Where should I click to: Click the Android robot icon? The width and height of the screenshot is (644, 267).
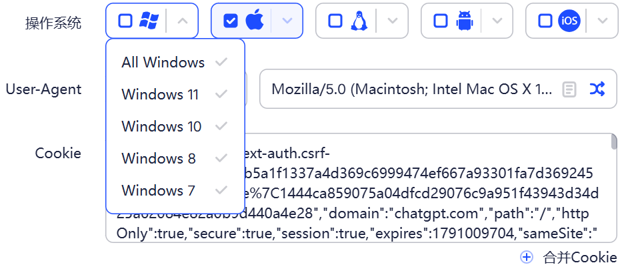point(464,21)
